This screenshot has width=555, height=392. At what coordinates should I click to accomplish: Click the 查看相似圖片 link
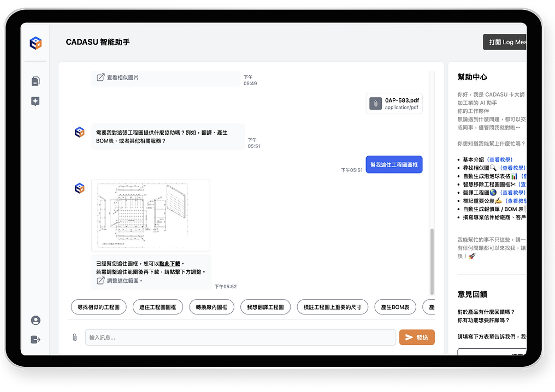[122, 78]
